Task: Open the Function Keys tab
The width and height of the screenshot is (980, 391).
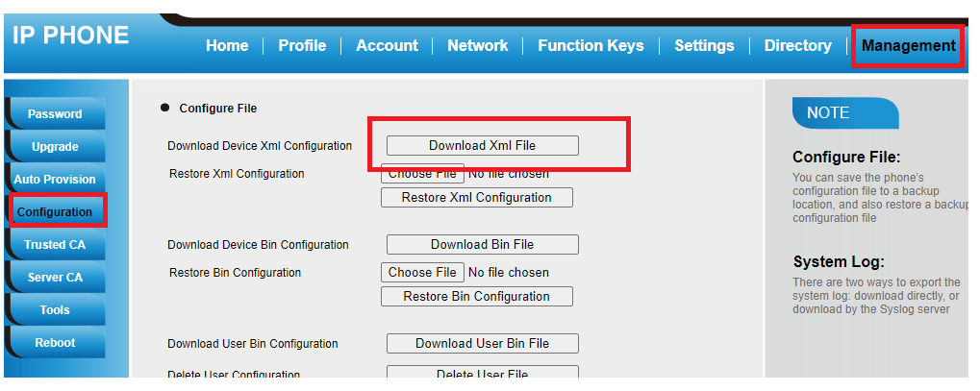Action: 591,45
